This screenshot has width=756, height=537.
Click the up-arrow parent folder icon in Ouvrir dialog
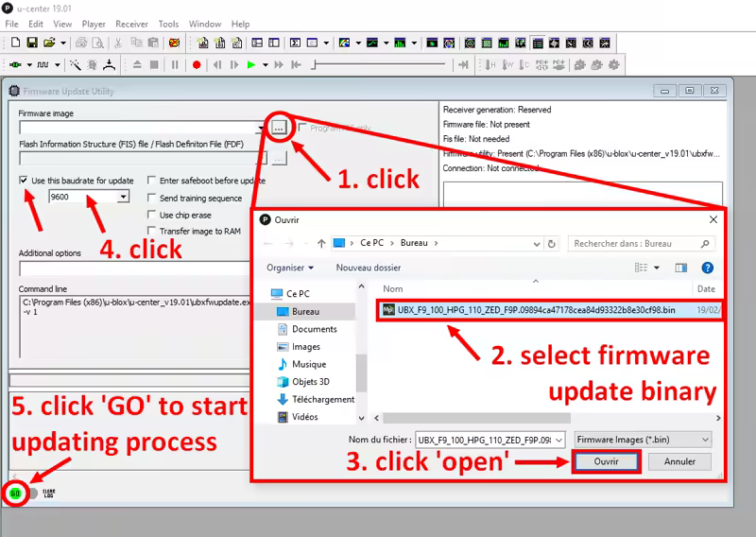tap(321, 243)
